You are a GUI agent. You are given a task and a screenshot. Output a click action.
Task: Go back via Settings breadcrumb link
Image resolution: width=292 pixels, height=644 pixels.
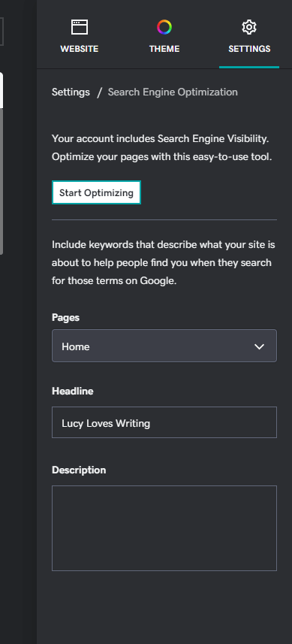tap(71, 92)
